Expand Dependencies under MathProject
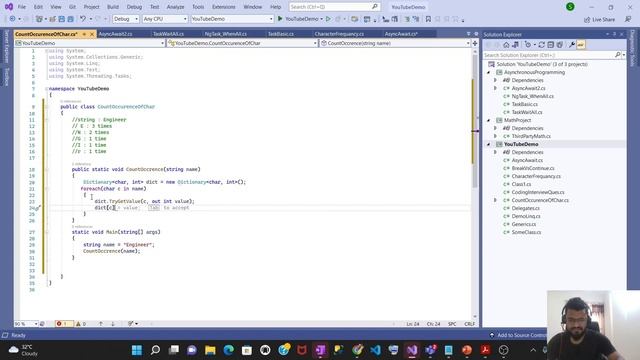Screen dimensions: 640x360 496,128
